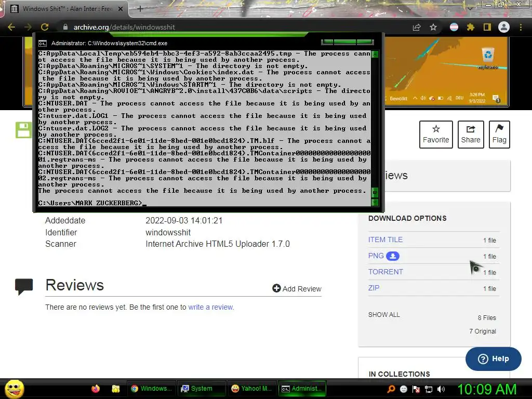
Task: Close the Windows Shit archive tab
Action: (x=121, y=9)
